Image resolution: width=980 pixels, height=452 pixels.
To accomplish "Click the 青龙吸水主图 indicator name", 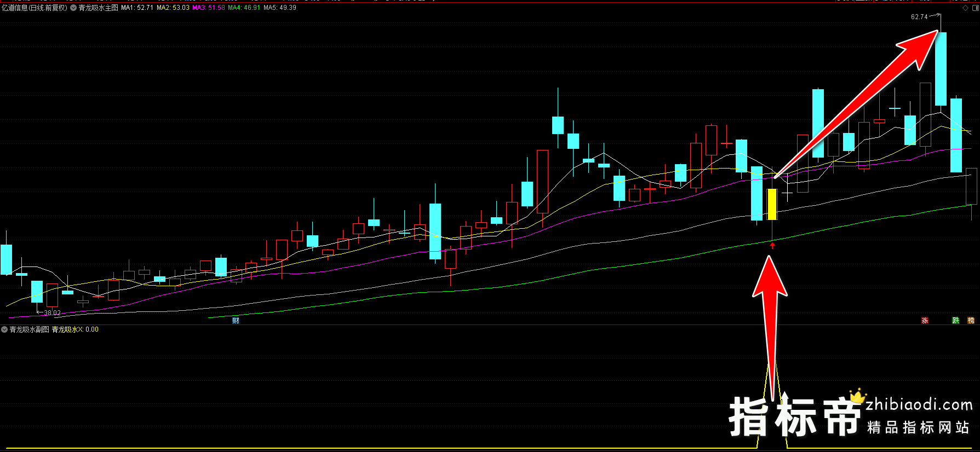I will point(98,8).
